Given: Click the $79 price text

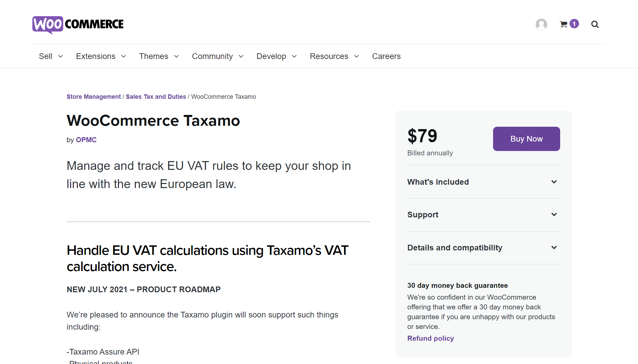Looking at the screenshot, I should pos(422,136).
